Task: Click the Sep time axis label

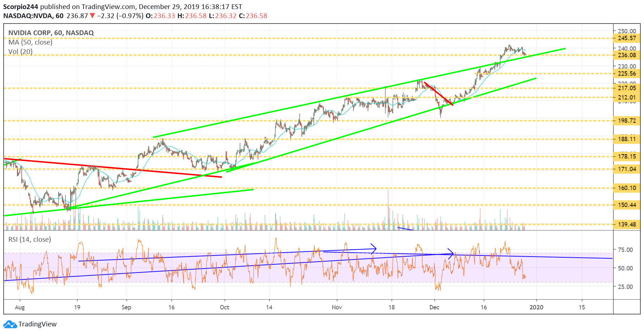Action: [x=126, y=307]
